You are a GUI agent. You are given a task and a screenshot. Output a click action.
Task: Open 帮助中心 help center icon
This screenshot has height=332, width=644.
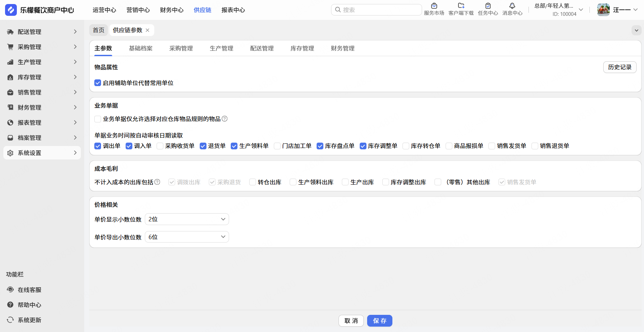(x=10, y=305)
